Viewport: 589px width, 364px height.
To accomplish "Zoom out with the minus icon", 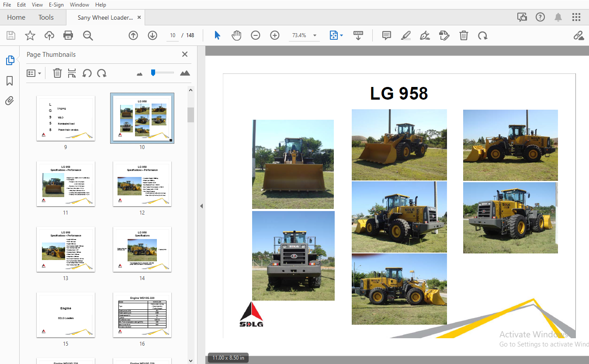I will (x=256, y=35).
